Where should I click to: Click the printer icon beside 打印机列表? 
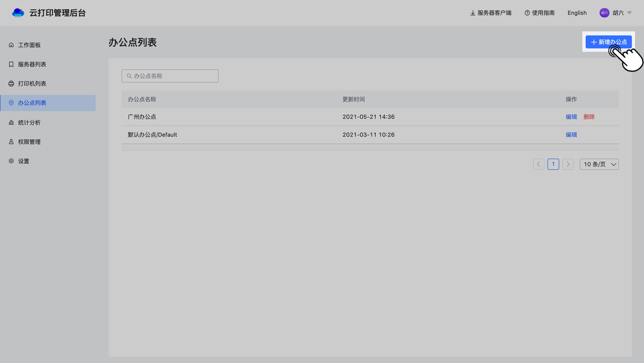tap(11, 83)
